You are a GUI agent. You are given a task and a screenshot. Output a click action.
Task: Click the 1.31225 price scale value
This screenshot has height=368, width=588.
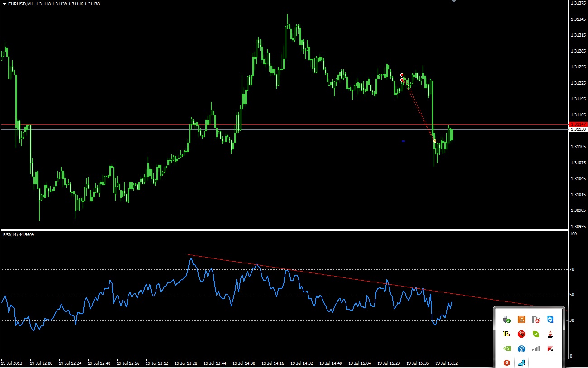click(x=579, y=83)
